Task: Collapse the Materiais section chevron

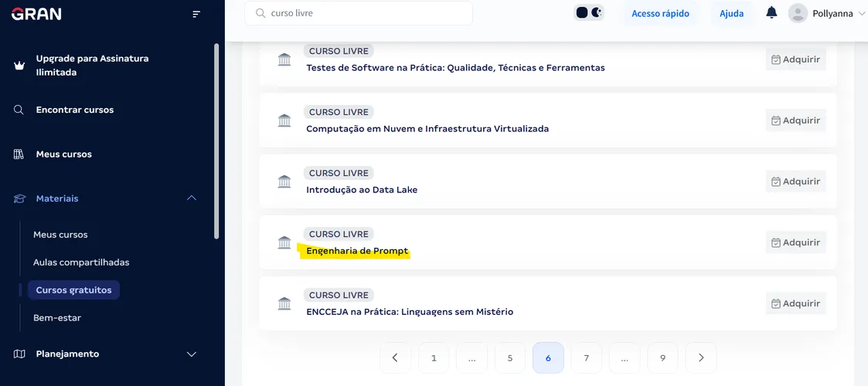Action: (x=192, y=198)
